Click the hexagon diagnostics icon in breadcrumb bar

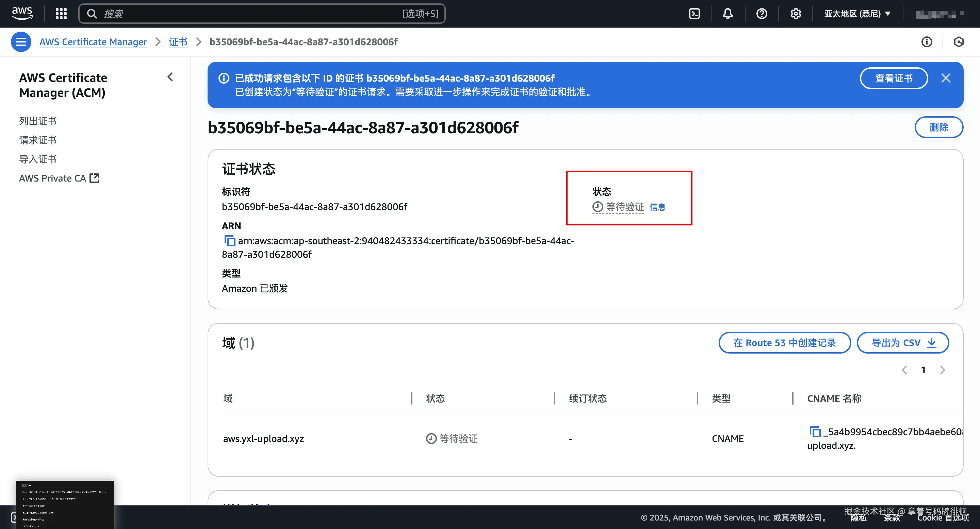[x=959, y=42]
